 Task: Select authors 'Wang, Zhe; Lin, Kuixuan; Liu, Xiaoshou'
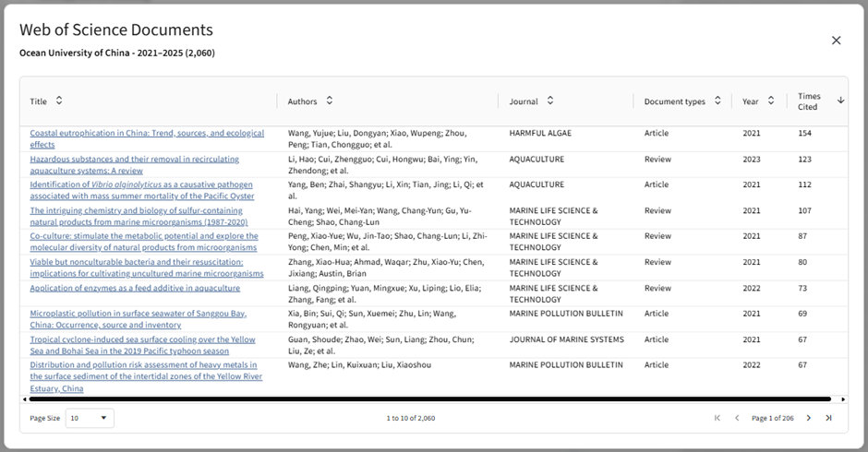(359, 365)
